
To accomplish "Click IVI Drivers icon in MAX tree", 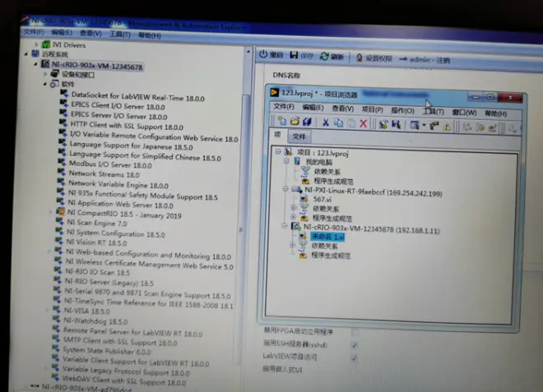I will tap(46, 44).
